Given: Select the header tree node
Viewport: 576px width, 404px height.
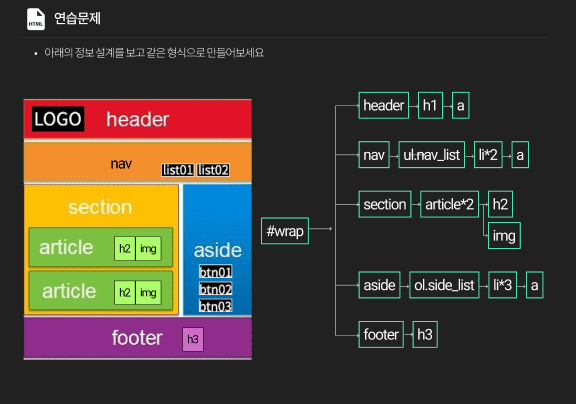Looking at the screenshot, I should tap(384, 105).
